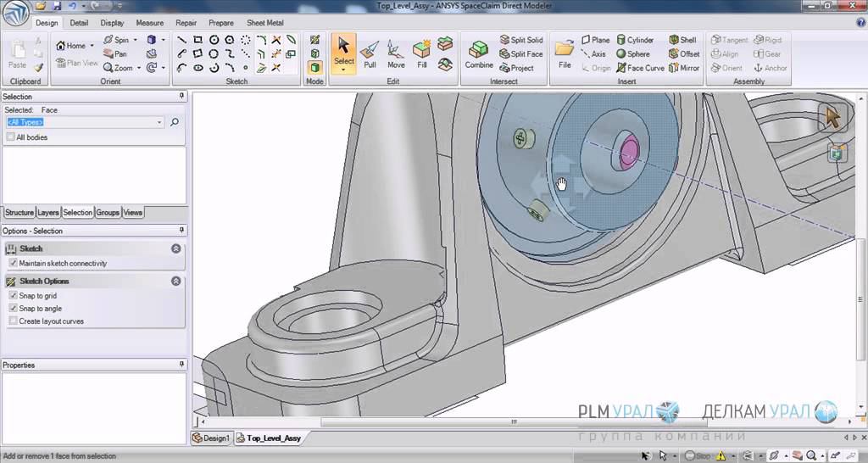Open the Zoom dropdown arrow
Viewport: 868px width, 463px height.
click(138, 68)
